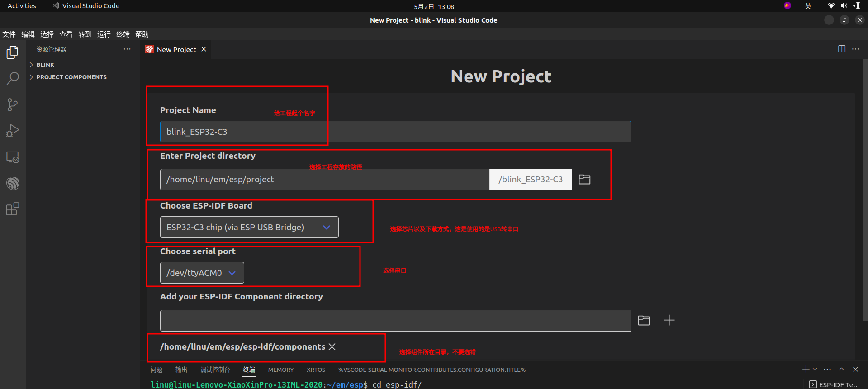Screen dimensions: 868x389
Task: Open terminal panel more actions menu
Action: pos(827,369)
